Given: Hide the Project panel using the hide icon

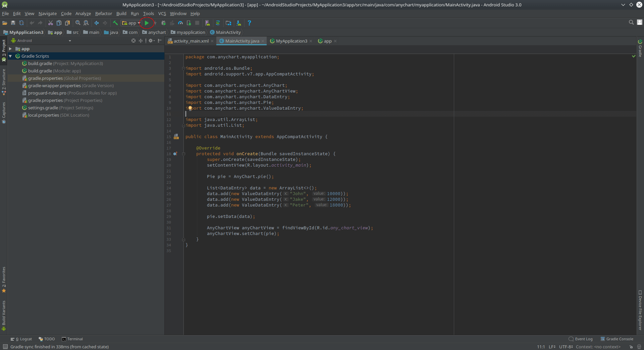Looking at the screenshot, I should coord(160,41).
